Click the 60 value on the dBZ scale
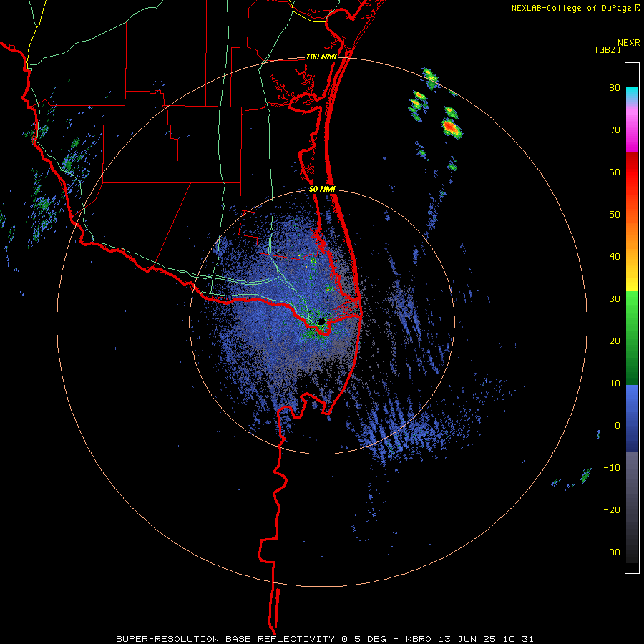This screenshot has width=644, height=644. pos(615,172)
